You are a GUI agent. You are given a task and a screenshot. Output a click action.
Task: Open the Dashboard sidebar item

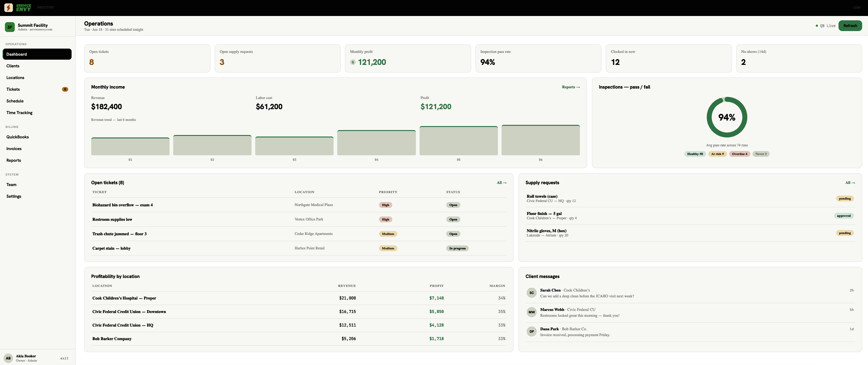click(37, 54)
